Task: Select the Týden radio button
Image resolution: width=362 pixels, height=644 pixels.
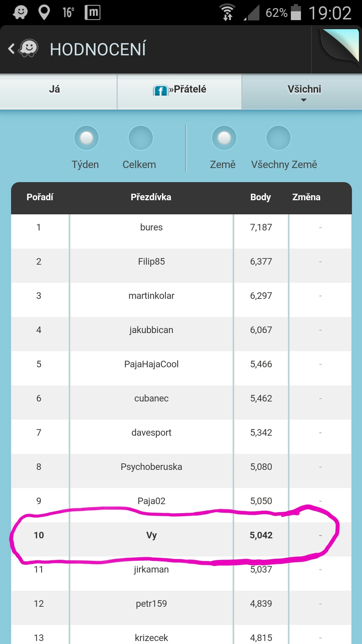Action: coord(86,138)
